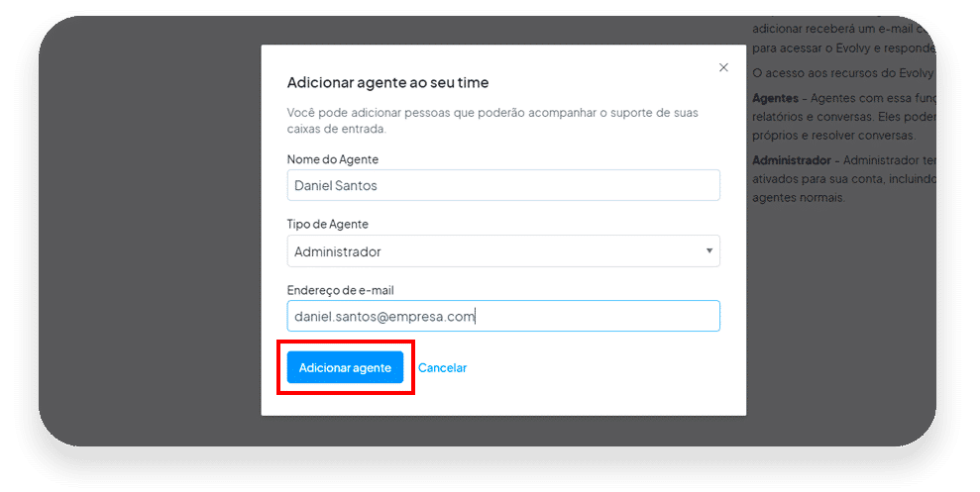980x492 pixels.
Task: Click the selected Administrador value
Action: point(338,251)
